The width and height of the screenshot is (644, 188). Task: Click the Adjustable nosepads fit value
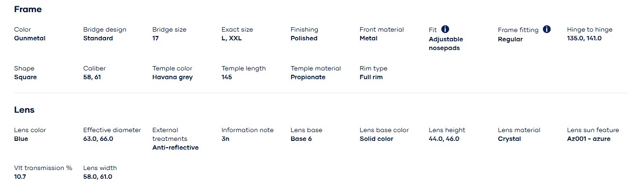coord(446,44)
